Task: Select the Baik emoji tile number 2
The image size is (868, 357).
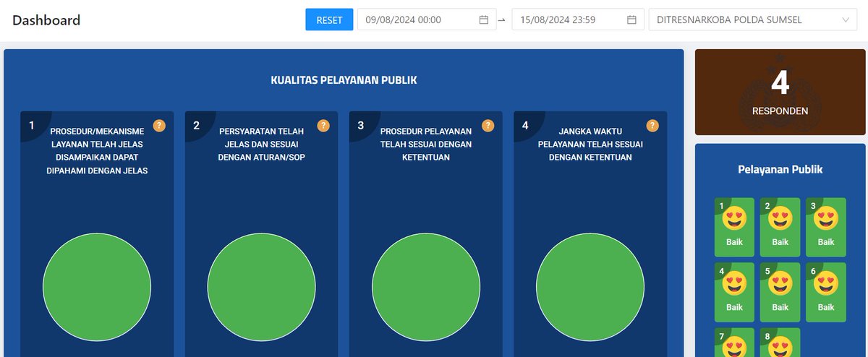Action: 780,227
